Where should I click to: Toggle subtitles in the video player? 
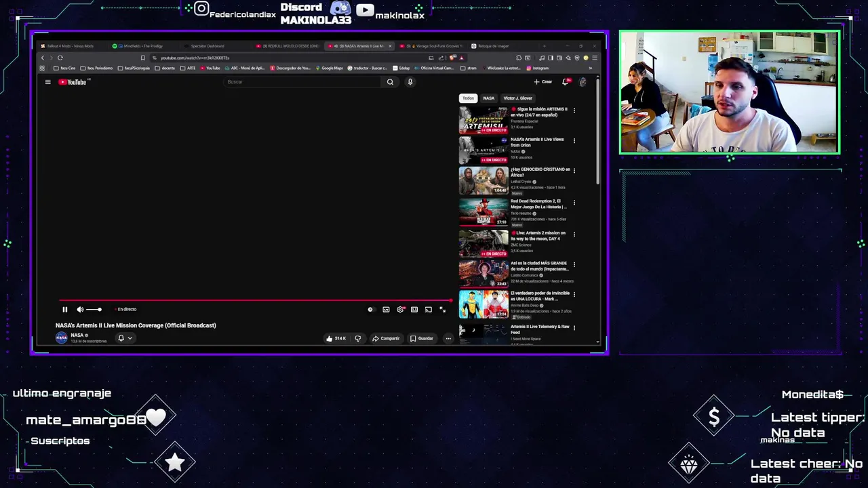click(x=386, y=310)
